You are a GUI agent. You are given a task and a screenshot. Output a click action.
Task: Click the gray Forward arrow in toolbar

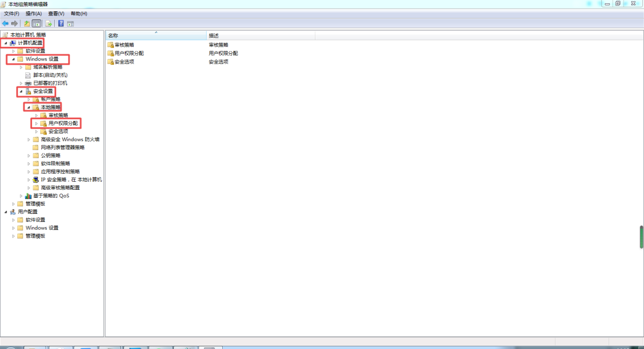pyautogui.click(x=14, y=24)
